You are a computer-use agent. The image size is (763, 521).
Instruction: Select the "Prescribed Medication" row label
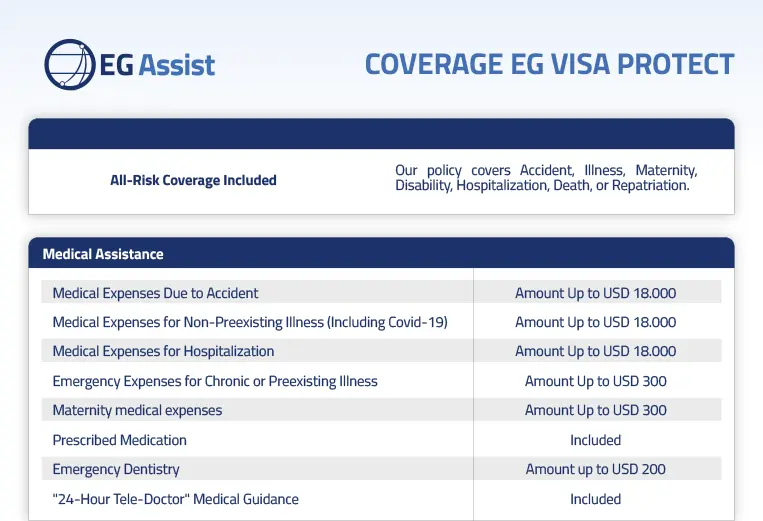pyautogui.click(x=119, y=440)
